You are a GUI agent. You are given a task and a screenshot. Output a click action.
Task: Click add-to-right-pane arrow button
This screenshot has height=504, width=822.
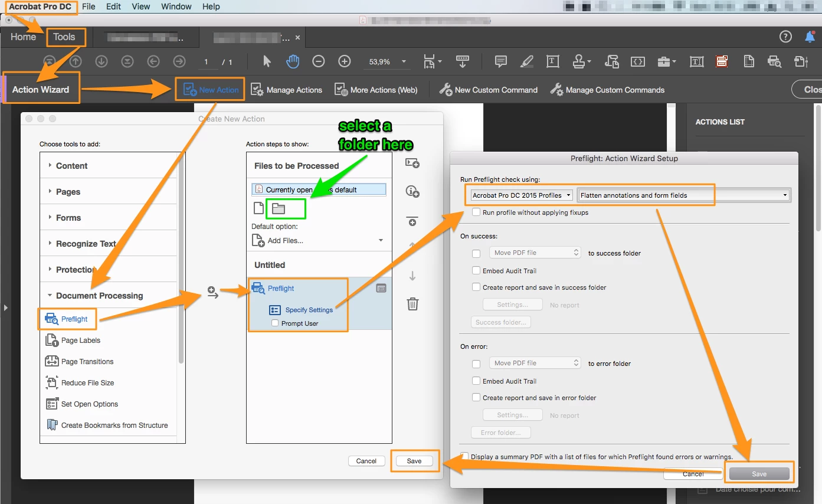point(213,292)
